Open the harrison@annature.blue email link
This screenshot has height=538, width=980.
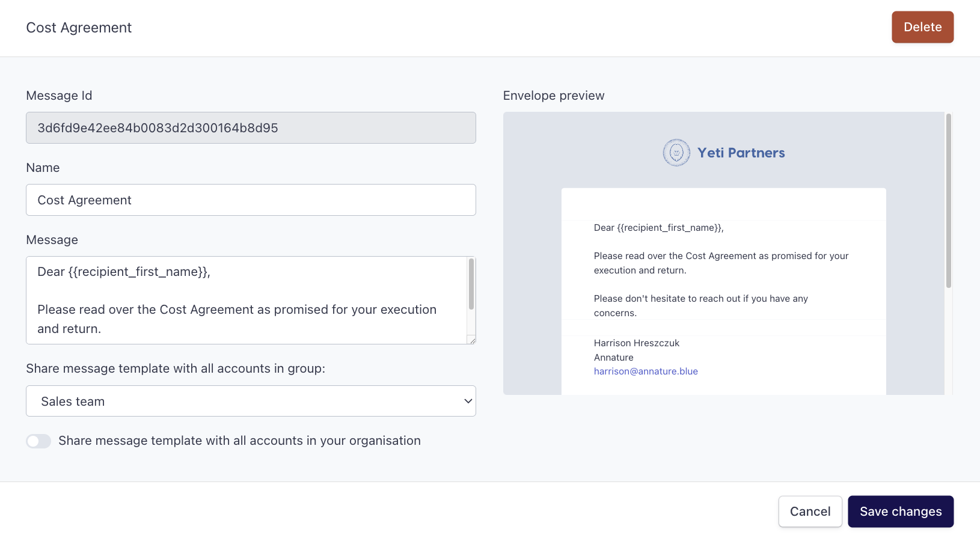point(646,371)
